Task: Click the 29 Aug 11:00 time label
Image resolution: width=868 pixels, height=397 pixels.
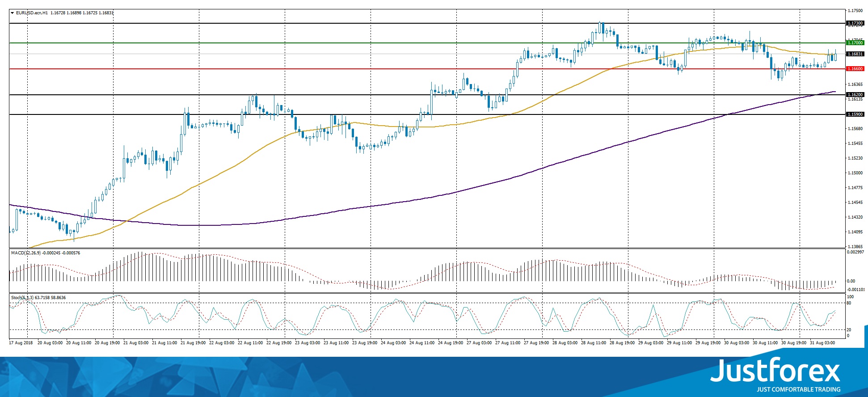Action: click(x=679, y=343)
